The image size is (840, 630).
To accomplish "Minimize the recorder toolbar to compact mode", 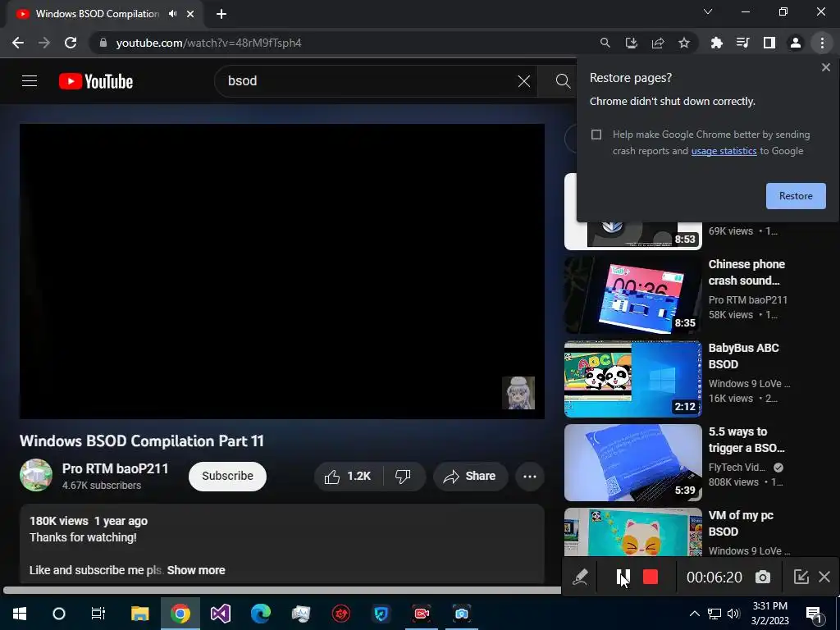I will point(801,577).
